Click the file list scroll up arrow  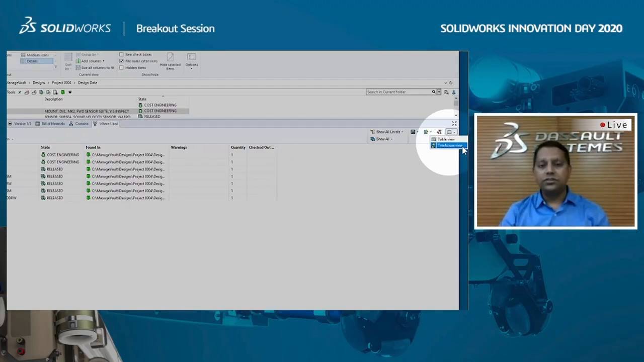coord(456,98)
